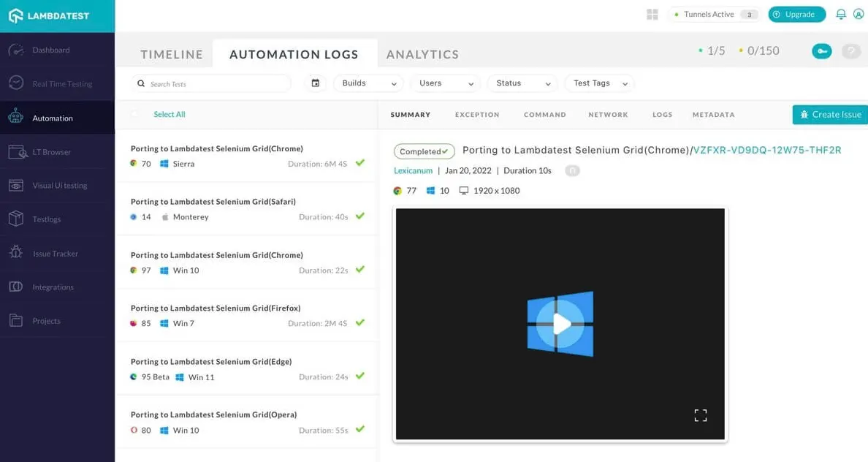
Task: Click the Chrome 77 browser icon
Action: [397, 191]
